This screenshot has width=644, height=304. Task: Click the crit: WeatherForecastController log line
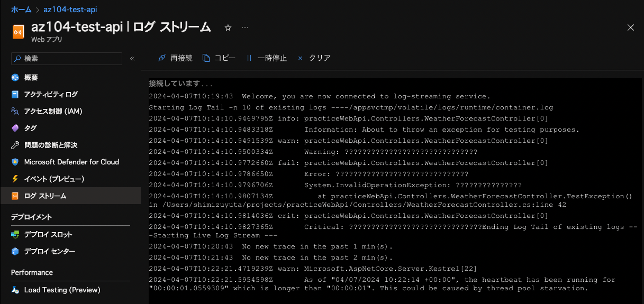348,216
